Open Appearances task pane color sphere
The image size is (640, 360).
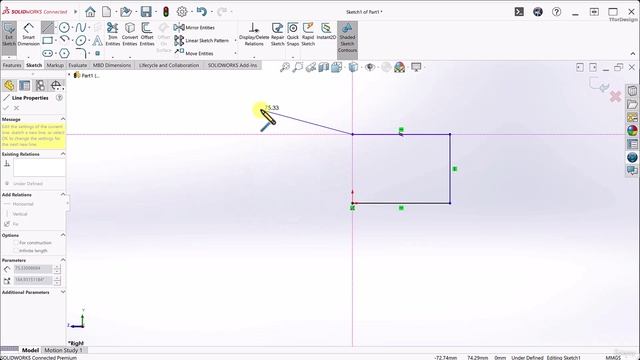[x=632, y=131]
